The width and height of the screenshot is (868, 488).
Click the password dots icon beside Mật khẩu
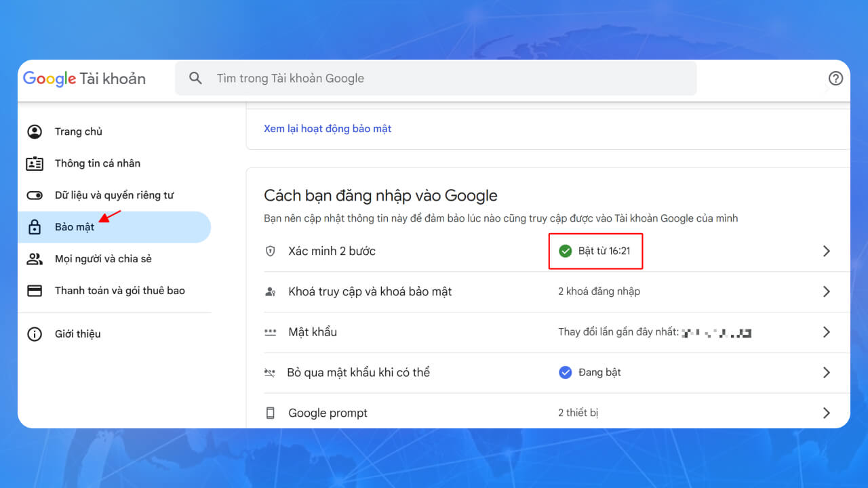click(x=271, y=332)
